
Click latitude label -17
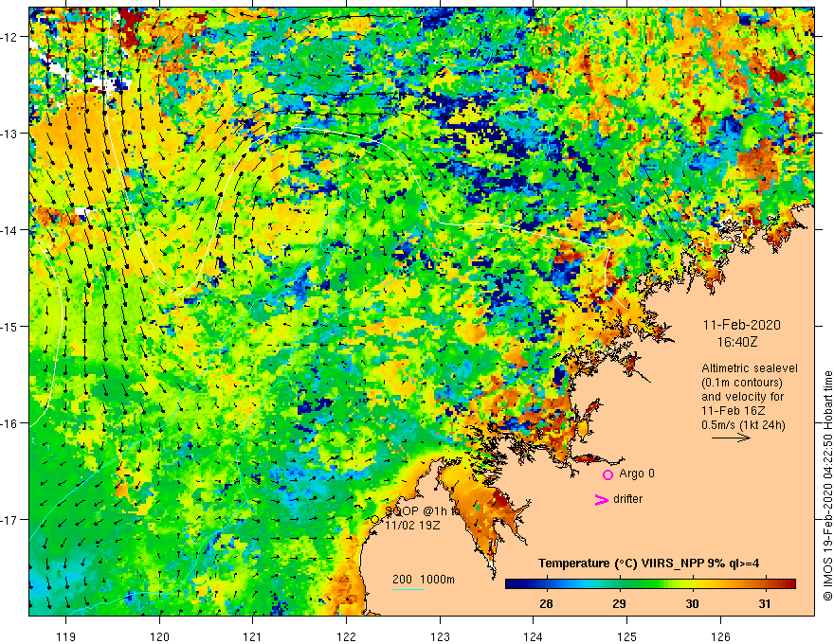[x=10, y=520]
